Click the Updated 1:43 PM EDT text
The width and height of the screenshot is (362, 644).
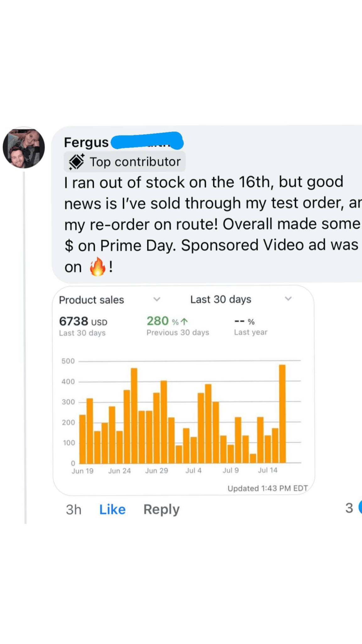click(267, 488)
